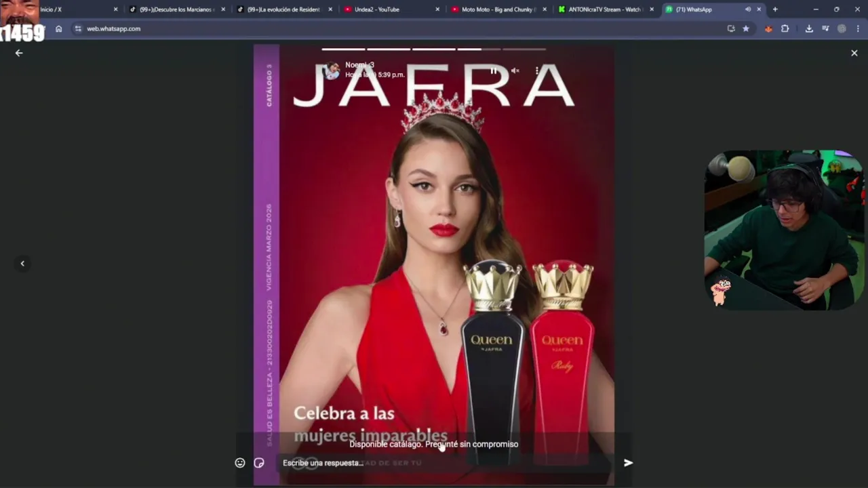Open the media control toolbar icon

(x=825, y=28)
